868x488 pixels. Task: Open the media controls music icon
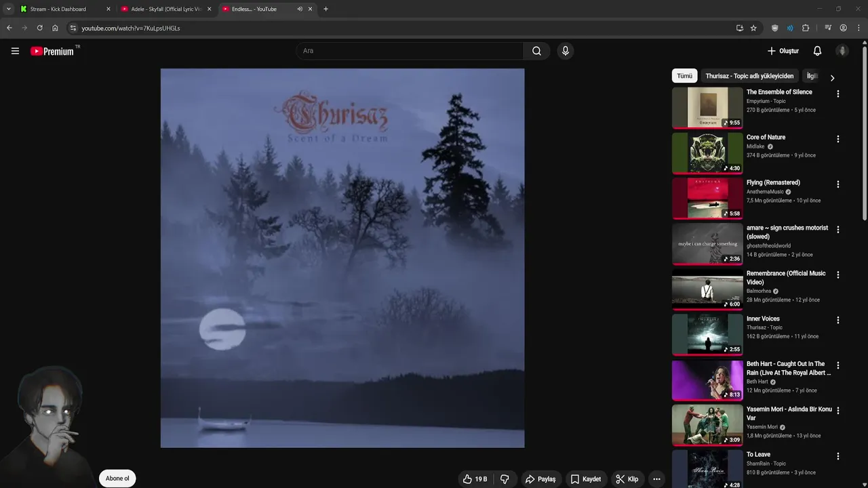tap(828, 28)
